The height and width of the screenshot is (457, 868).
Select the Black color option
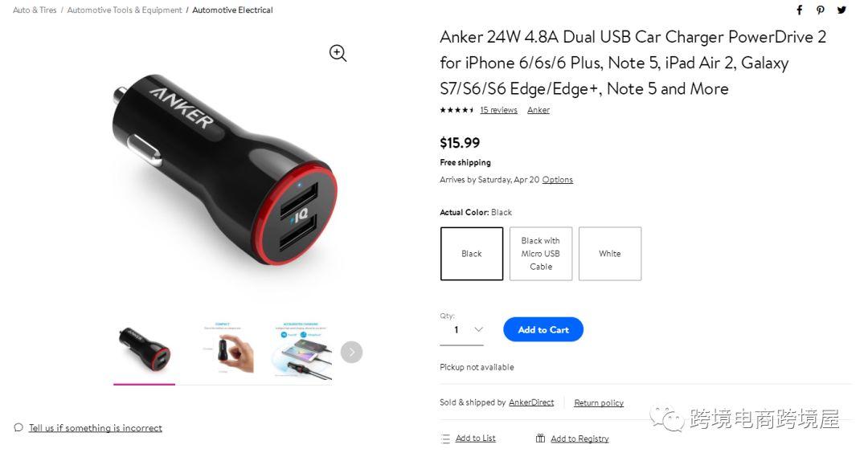tap(472, 253)
